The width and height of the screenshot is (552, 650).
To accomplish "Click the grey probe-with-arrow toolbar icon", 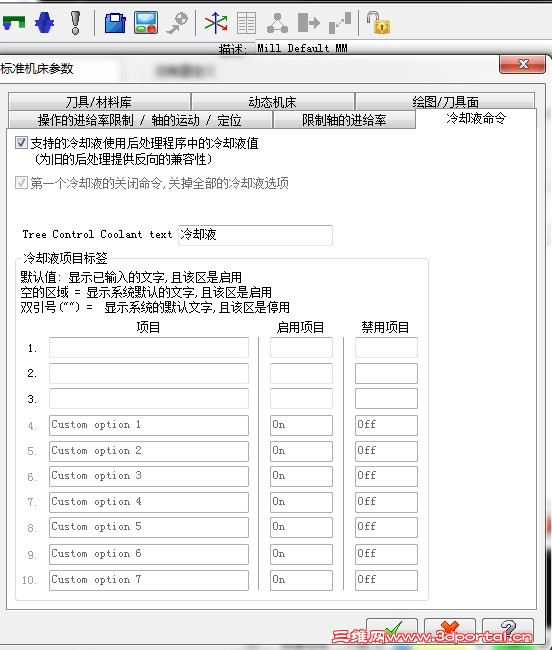I will click(177, 23).
